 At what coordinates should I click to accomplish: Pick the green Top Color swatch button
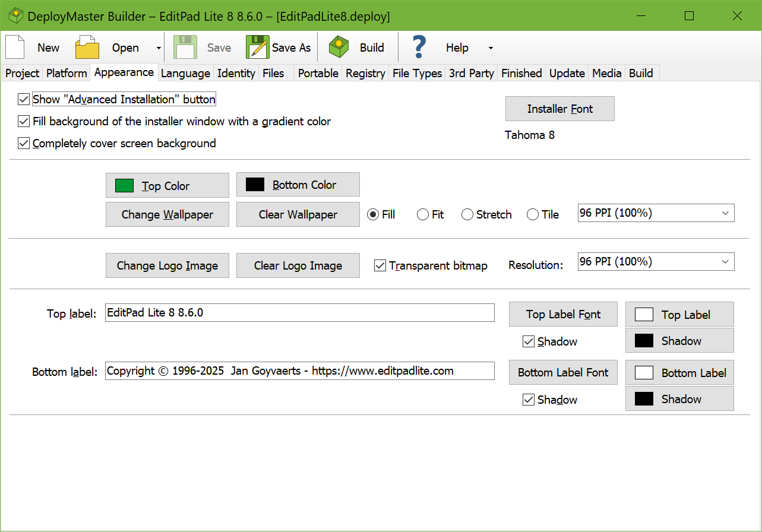167,185
